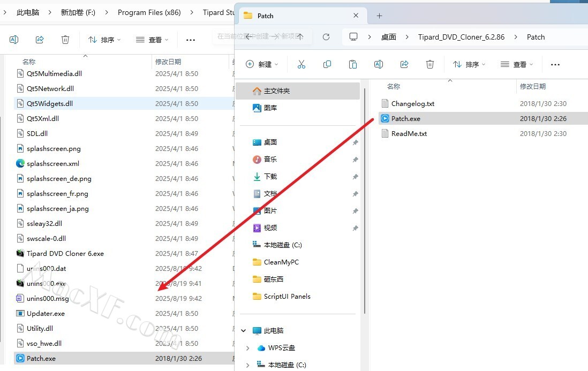
Task: Sort by 修改日期 column in Patch window
Action: pos(532,87)
